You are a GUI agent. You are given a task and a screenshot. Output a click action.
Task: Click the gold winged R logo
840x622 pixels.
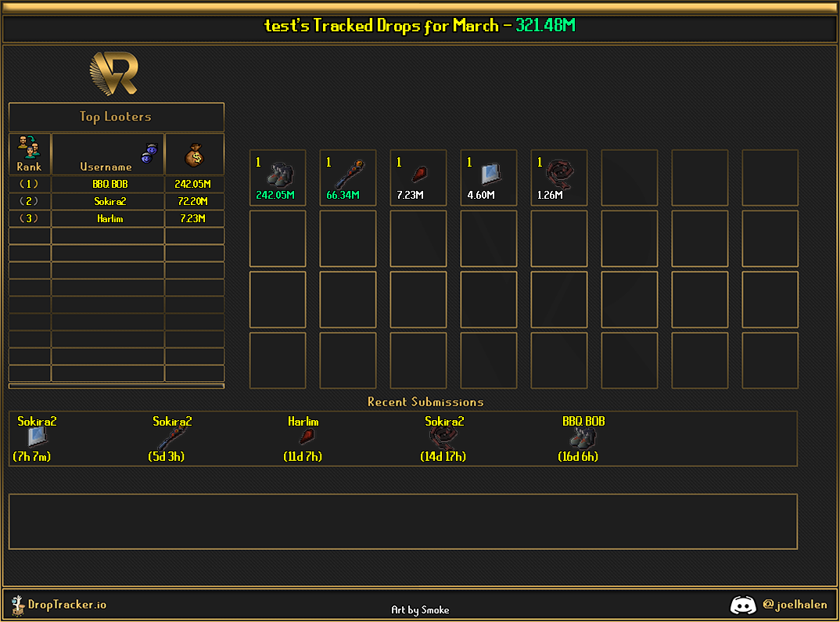[114, 74]
